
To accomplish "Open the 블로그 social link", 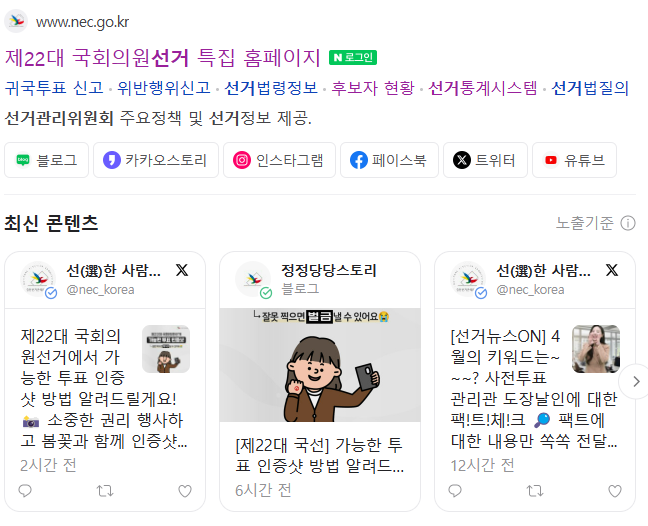I will 46,160.
